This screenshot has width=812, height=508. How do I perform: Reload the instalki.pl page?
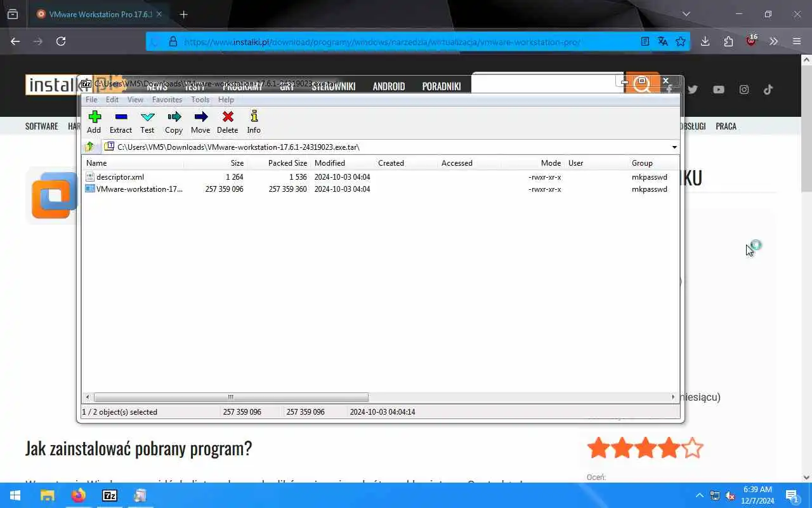tap(61, 41)
